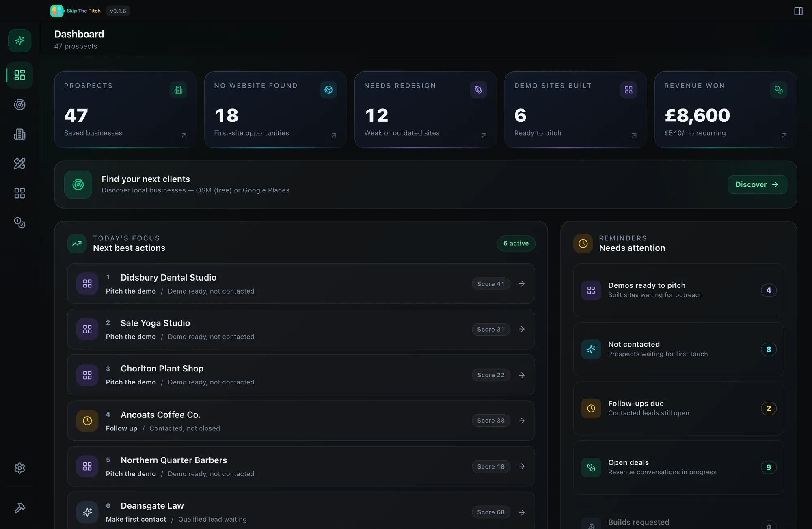Click the 8 count on Not contacted
The image size is (812, 529).
tap(769, 350)
